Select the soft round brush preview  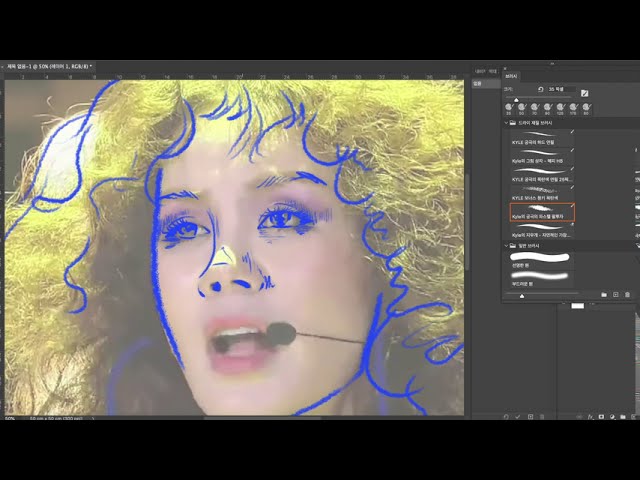[540, 276]
